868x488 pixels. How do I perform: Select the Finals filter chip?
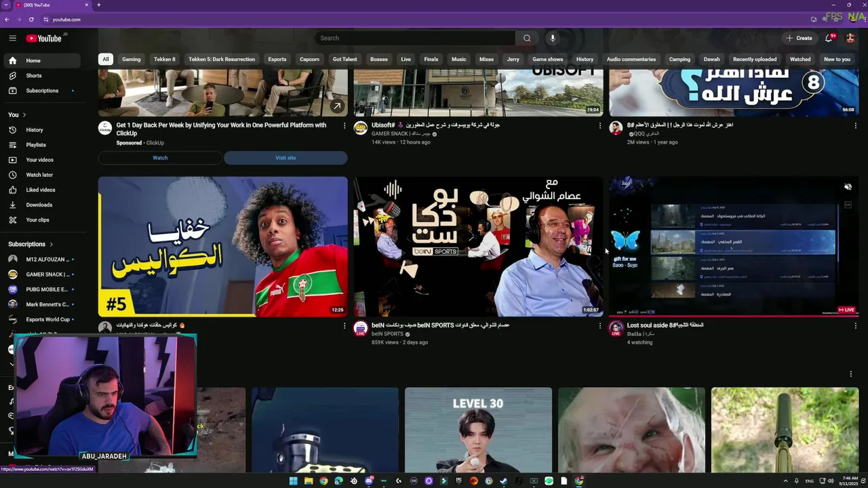[431, 59]
